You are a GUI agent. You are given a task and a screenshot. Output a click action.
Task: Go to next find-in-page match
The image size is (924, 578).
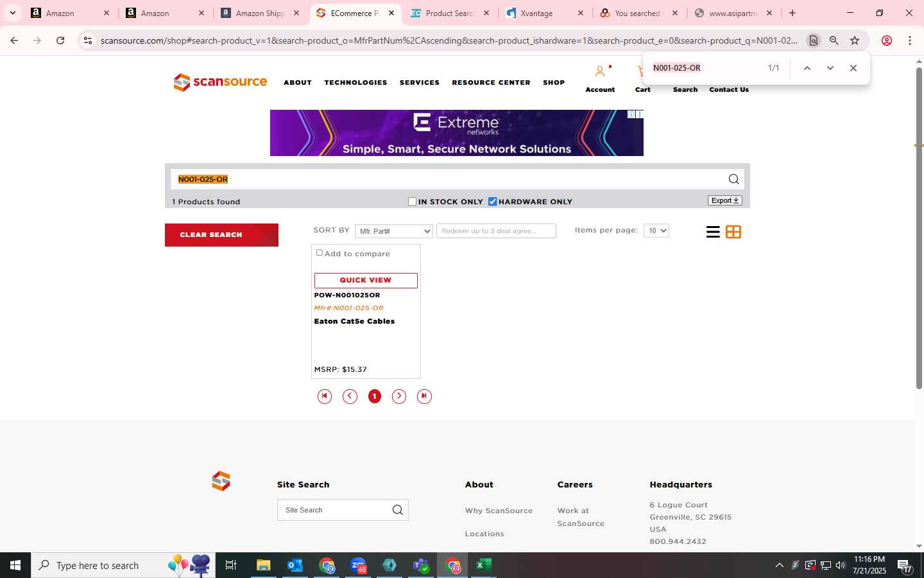830,68
